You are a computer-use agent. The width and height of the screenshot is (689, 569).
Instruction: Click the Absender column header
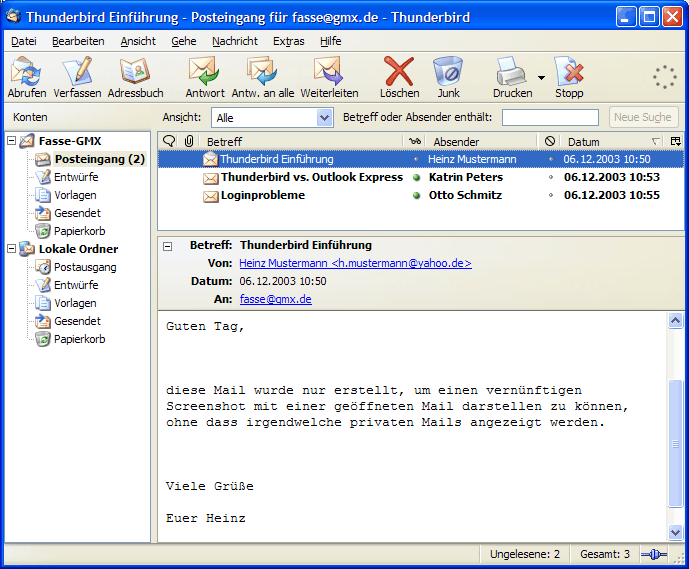click(x=482, y=141)
